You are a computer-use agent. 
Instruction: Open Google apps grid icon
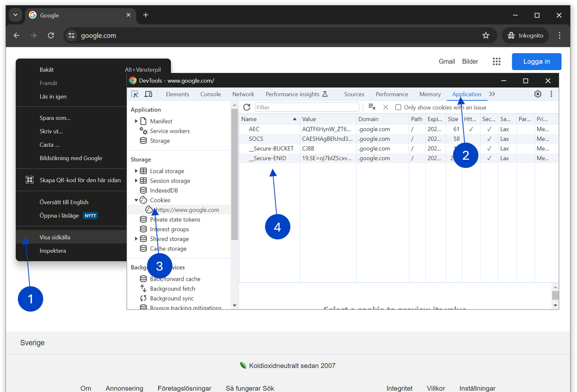497,62
